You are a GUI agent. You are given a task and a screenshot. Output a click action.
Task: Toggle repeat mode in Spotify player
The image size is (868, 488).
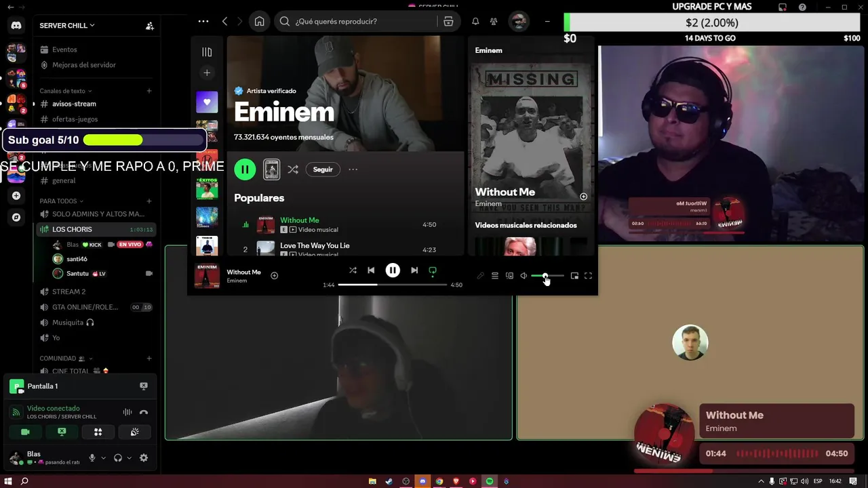coord(433,270)
